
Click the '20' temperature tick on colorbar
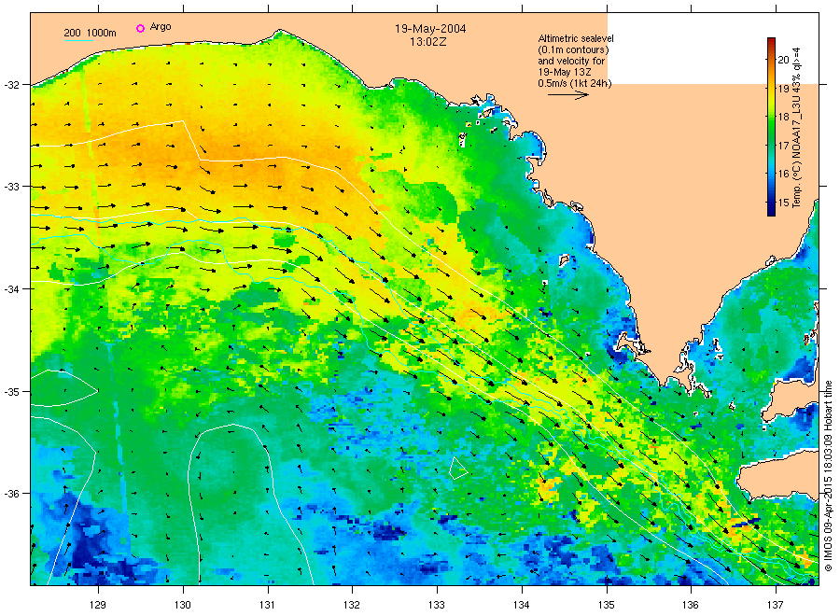tap(783, 60)
